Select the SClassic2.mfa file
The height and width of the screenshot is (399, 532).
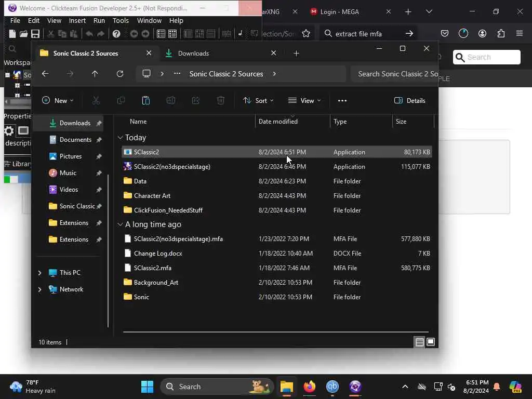(x=276, y=268)
